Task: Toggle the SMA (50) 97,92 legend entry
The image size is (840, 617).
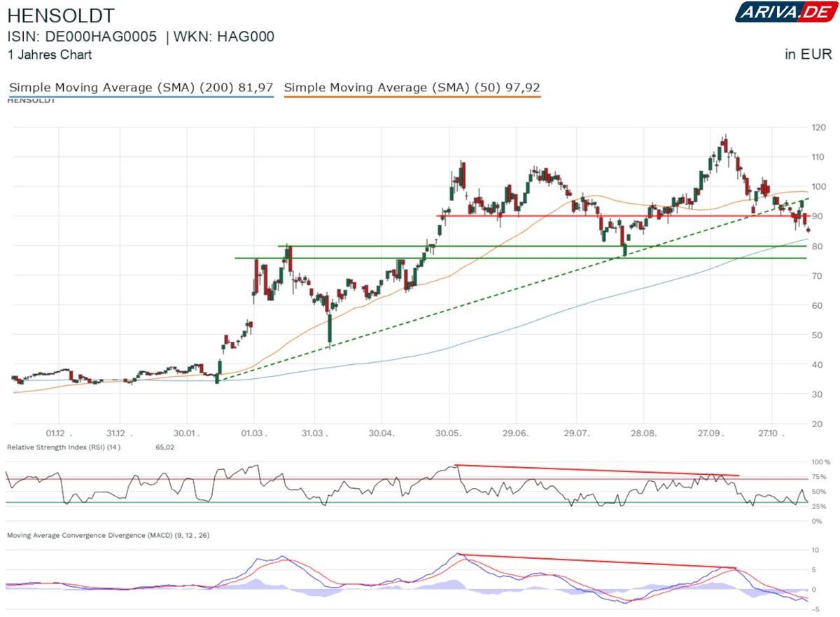Action: tap(412, 88)
